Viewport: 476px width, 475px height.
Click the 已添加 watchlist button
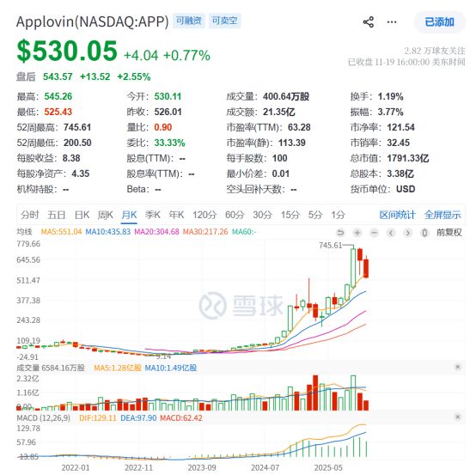coord(439,22)
